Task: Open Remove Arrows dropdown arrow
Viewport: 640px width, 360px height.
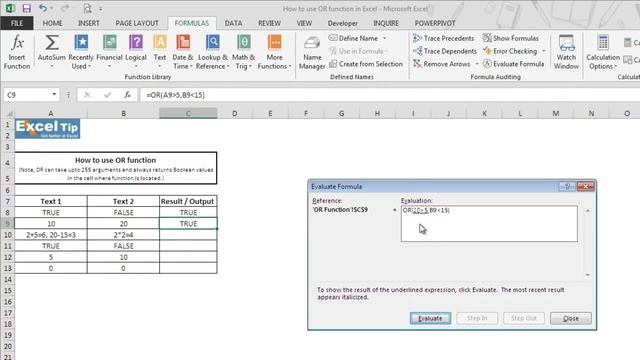Action: pos(476,64)
